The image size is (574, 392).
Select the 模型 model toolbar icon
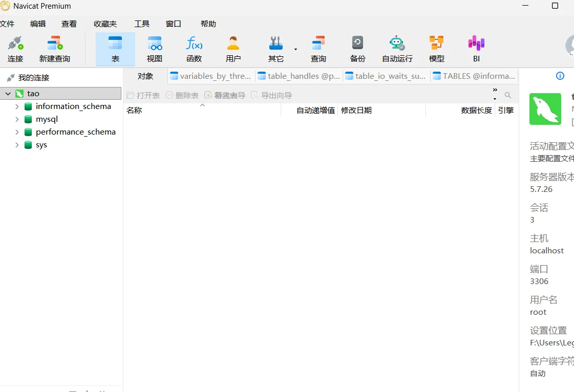436,49
